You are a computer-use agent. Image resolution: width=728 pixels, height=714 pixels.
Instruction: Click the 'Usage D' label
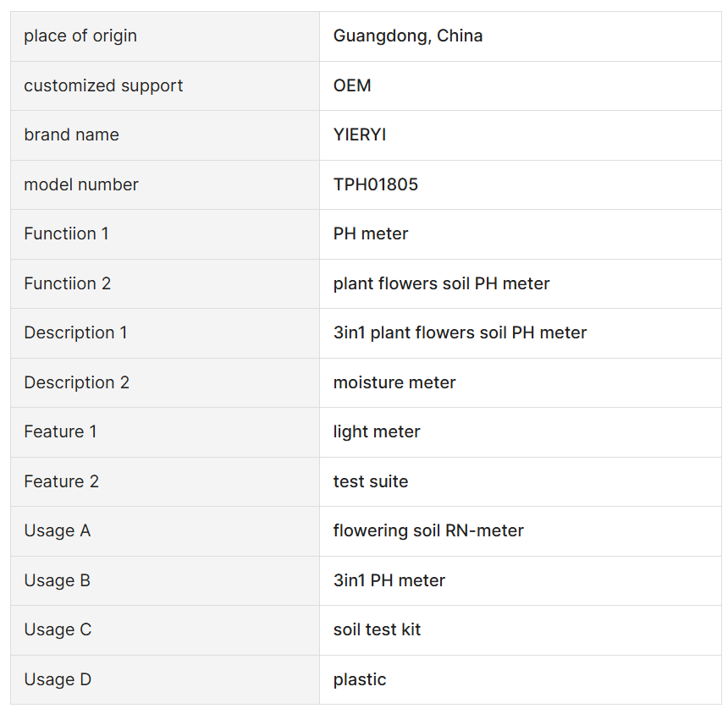click(x=58, y=679)
